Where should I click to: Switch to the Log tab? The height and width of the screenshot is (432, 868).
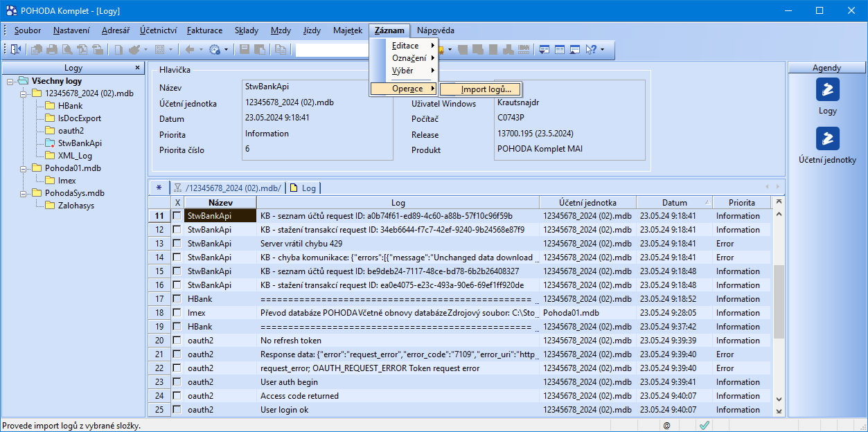303,188
